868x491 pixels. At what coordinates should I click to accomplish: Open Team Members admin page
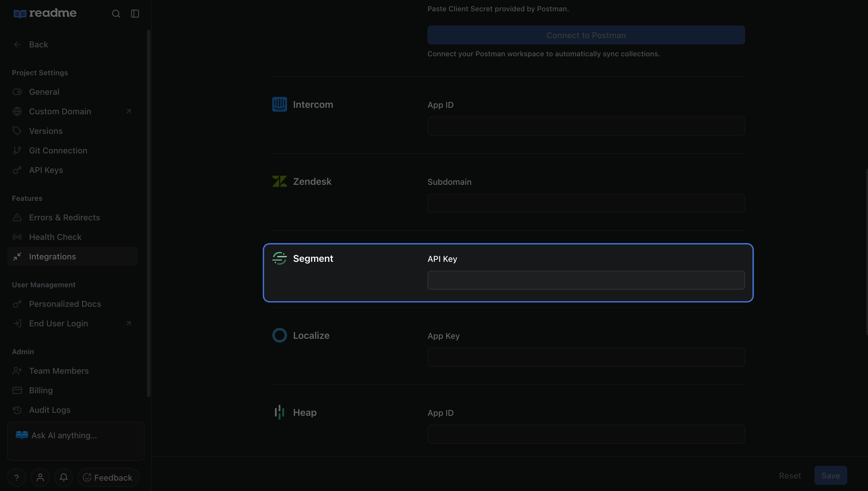click(x=73, y=371)
